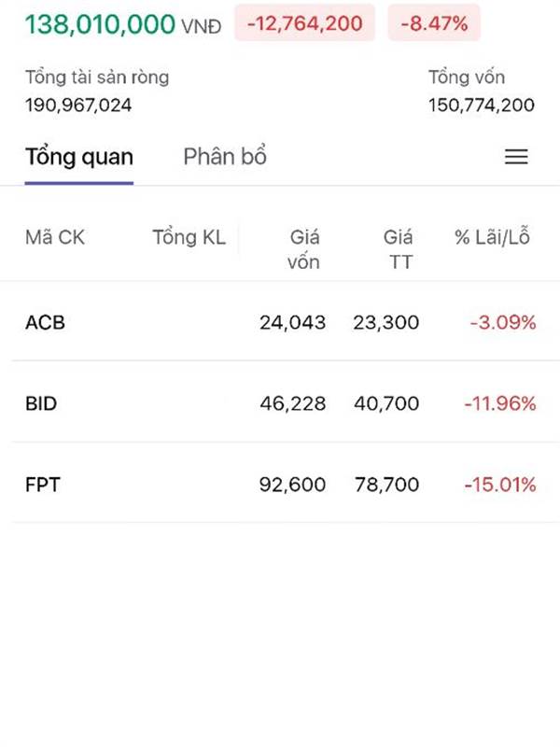The height and width of the screenshot is (747, 560).
Task: Switch to the Phân bổ tab
Action: click(225, 157)
